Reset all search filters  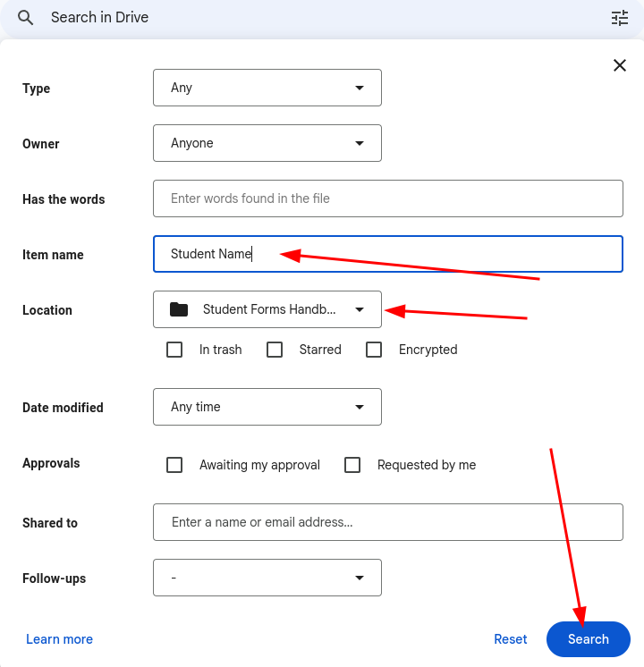tap(511, 639)
